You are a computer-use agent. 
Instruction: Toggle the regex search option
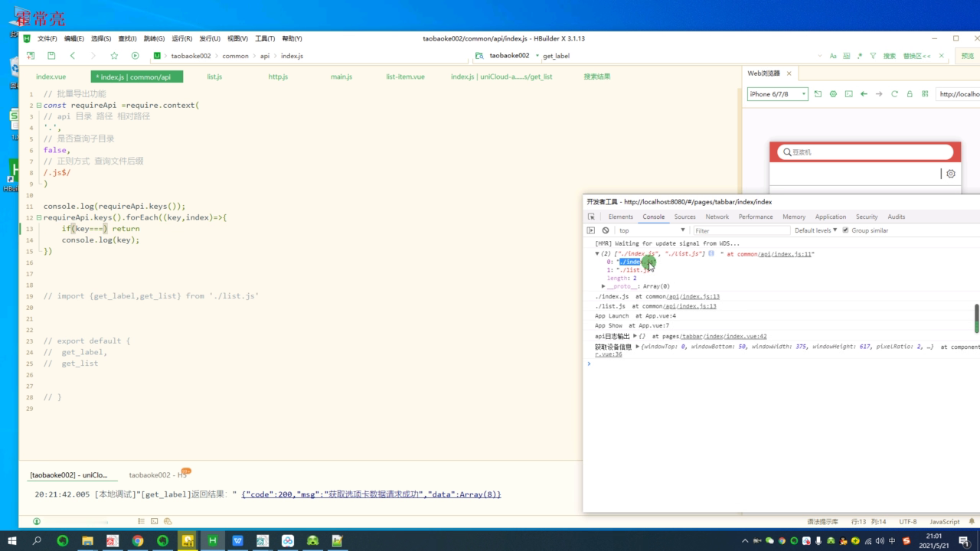tap(859, 56)
